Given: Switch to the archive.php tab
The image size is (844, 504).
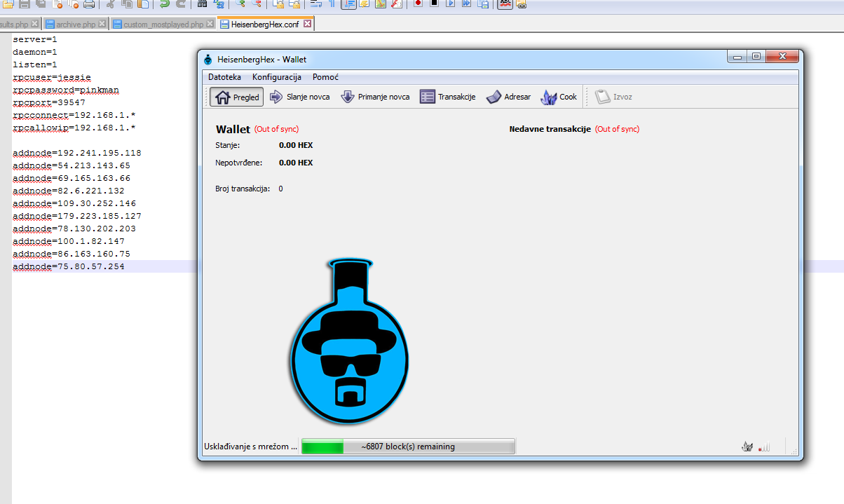Looking at the screenshot, I should click(x=76, y=24).
